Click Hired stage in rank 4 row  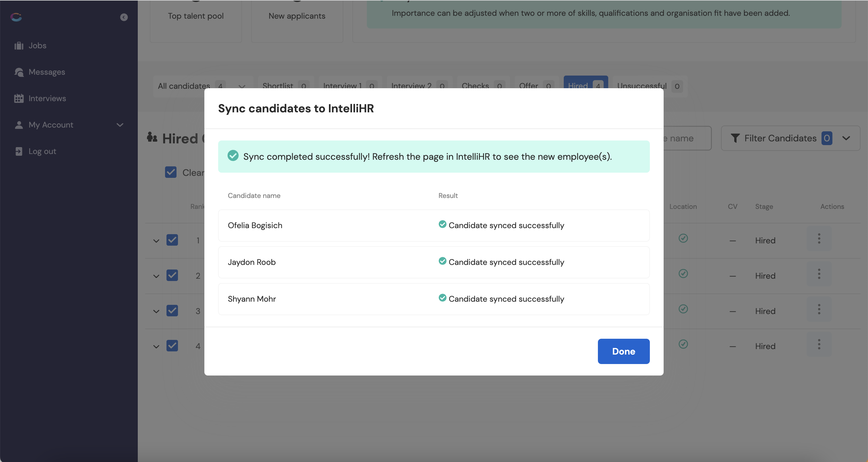(765, 346)
